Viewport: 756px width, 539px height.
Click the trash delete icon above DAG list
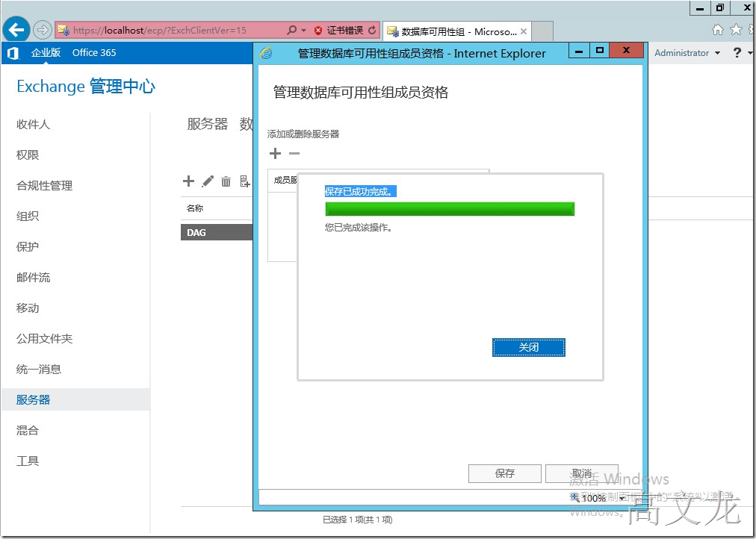226,181
